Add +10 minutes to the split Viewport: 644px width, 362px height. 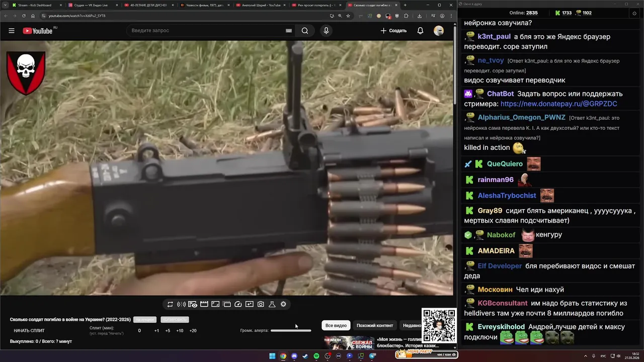click(x=180, y=331)
